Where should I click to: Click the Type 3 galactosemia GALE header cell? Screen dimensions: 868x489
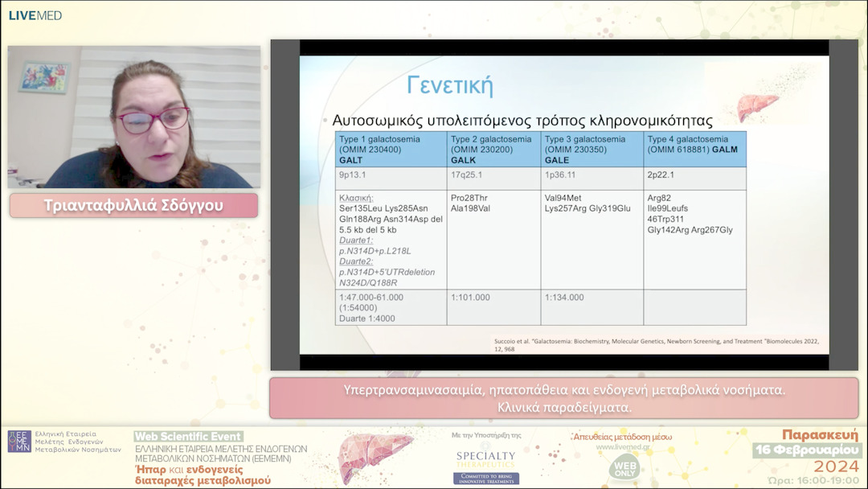coord(592,150)
